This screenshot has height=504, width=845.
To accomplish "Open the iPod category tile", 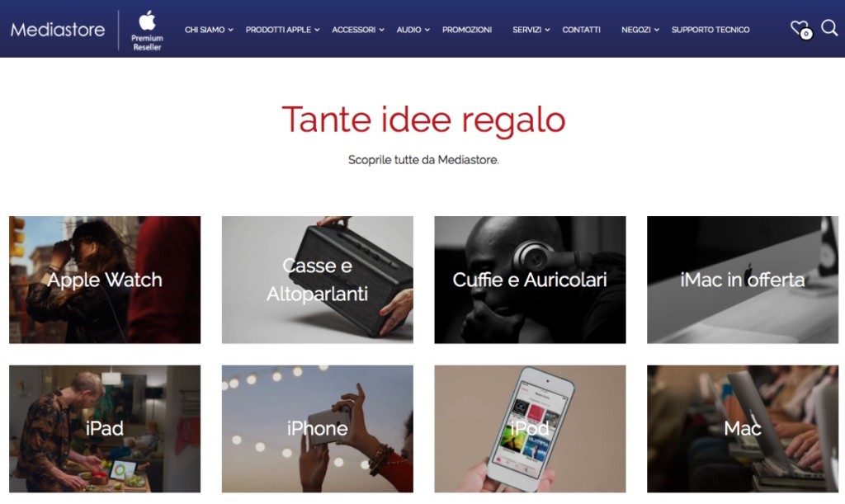I will 531,429.
